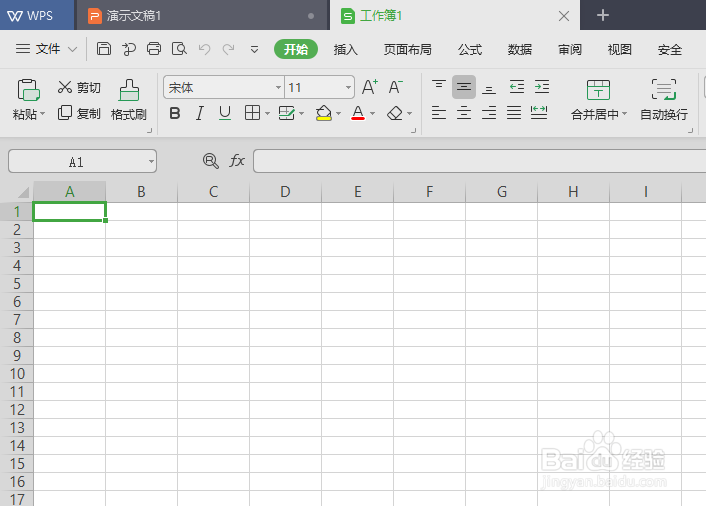This screenshot has height=506, width=706.
Task: Click the export-to-PDF icon beside Save
Action: click(129, 49)
